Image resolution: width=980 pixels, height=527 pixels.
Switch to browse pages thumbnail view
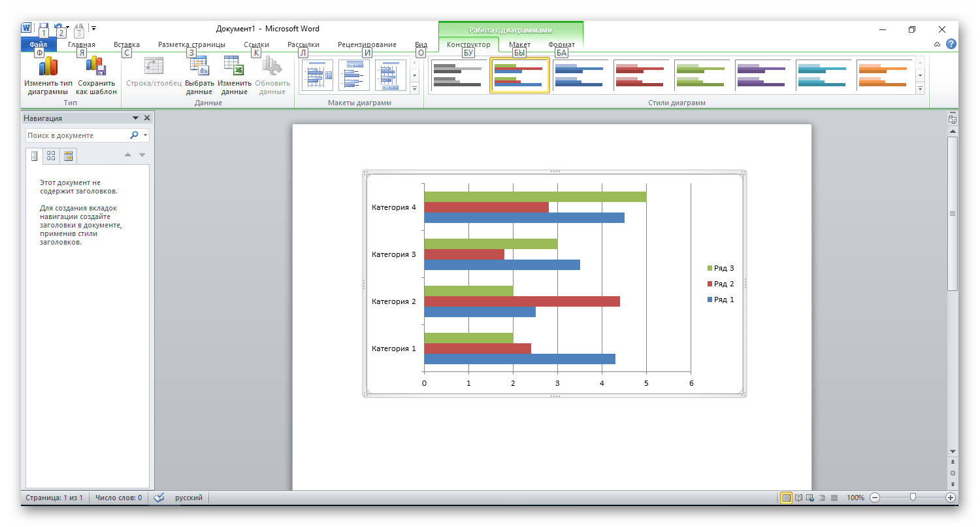click(x=51, y=156)
